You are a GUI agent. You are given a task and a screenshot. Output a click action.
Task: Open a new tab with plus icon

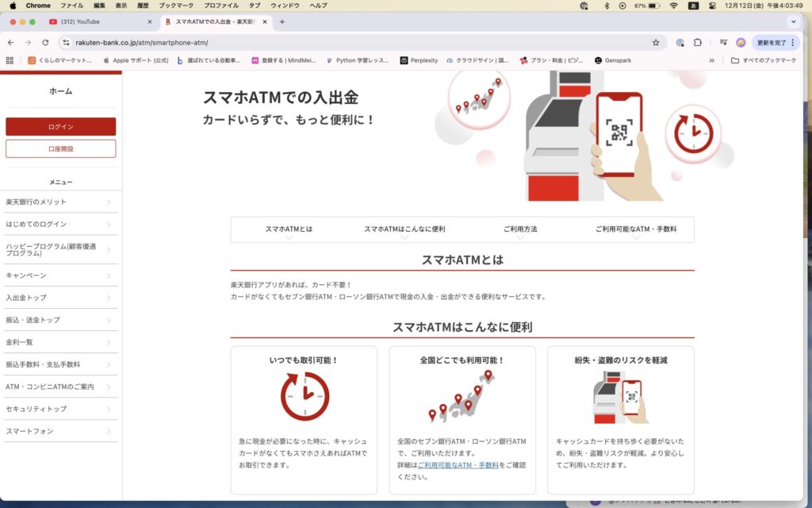(x=282, y=21)
